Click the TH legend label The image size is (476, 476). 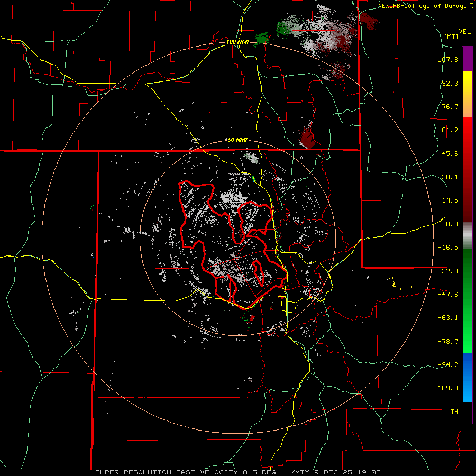(x=454, y=411)
